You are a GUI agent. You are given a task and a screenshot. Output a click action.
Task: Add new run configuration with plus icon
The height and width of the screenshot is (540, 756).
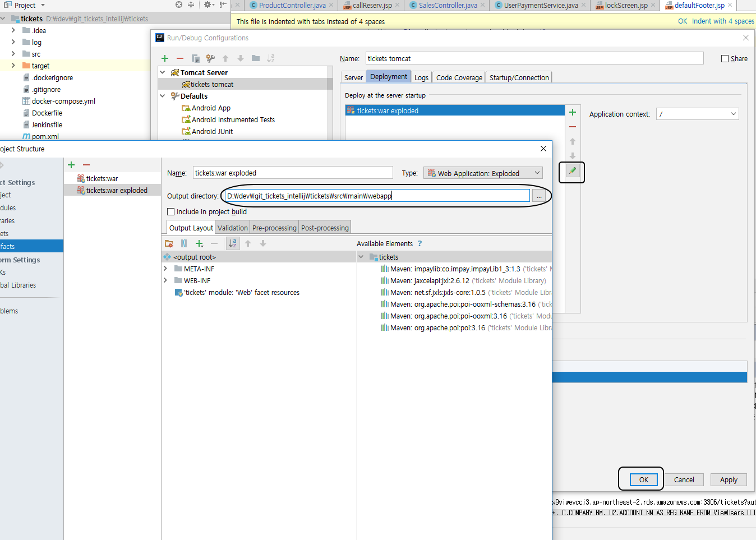(165, 58)
